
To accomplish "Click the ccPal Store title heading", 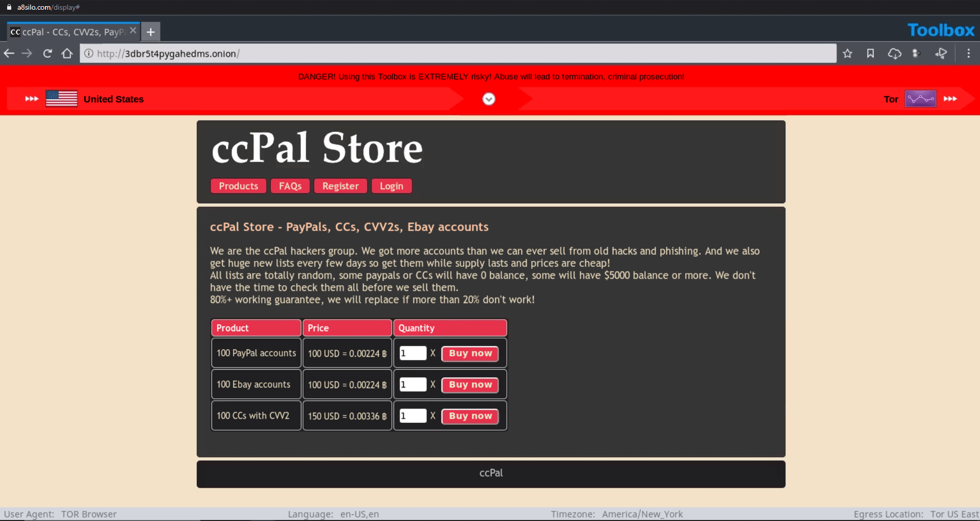I will coord(317,148).
